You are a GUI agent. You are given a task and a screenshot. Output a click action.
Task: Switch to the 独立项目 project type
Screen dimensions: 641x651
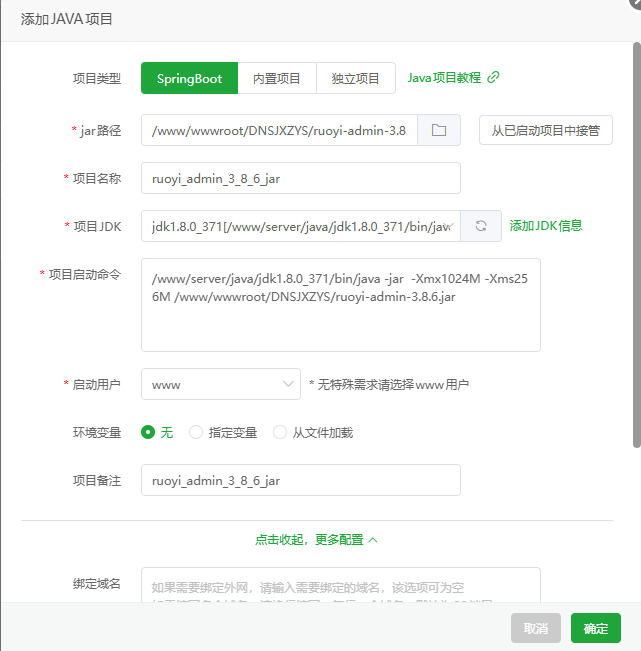[x=355, y=78]
